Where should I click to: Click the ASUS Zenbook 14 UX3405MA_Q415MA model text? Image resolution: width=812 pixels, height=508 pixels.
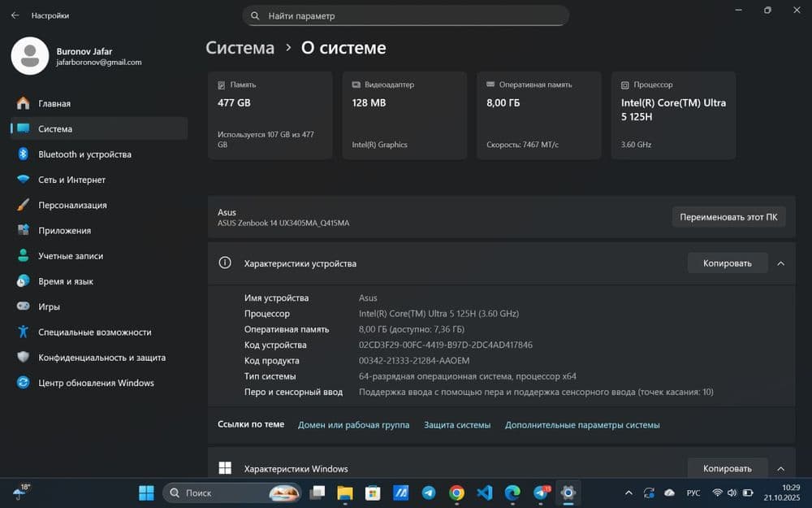283,223
